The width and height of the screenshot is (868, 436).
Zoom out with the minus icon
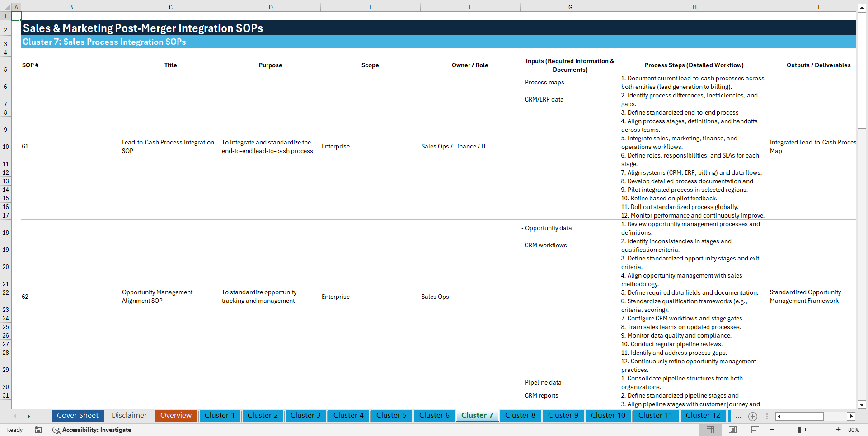tap(772, 430)
